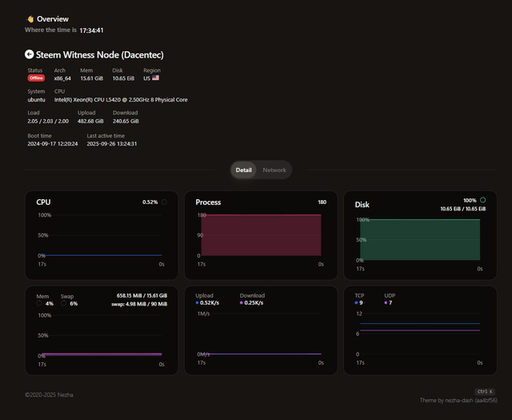Image resolution: width=512 pixels, height=420 pixels.
Task: Click the Overview heading
Action: 53,19
